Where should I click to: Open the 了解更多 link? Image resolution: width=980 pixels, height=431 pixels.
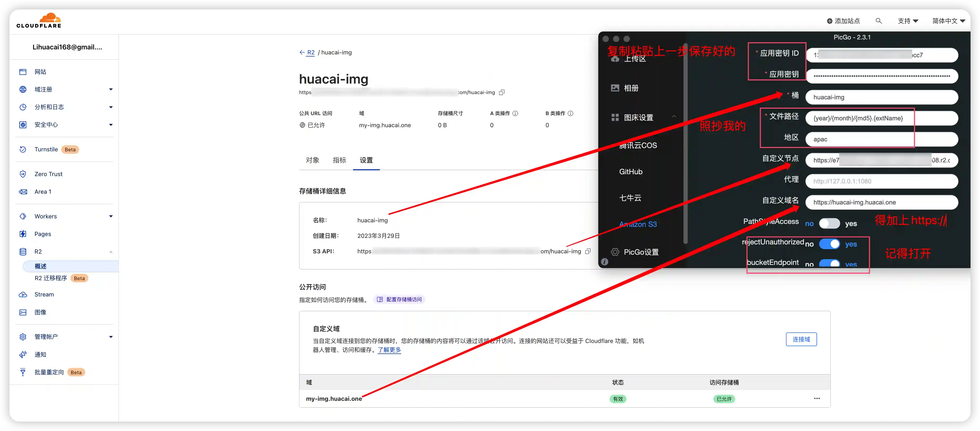(x=389, y=350)
